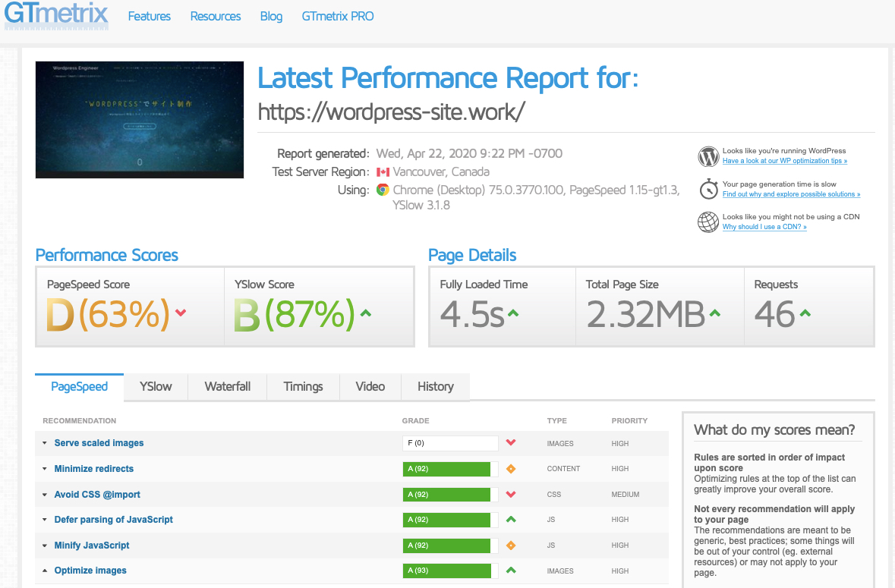Expand the Minimize redirects arrow
Screen dimensions: 895x588
[45, 469]
